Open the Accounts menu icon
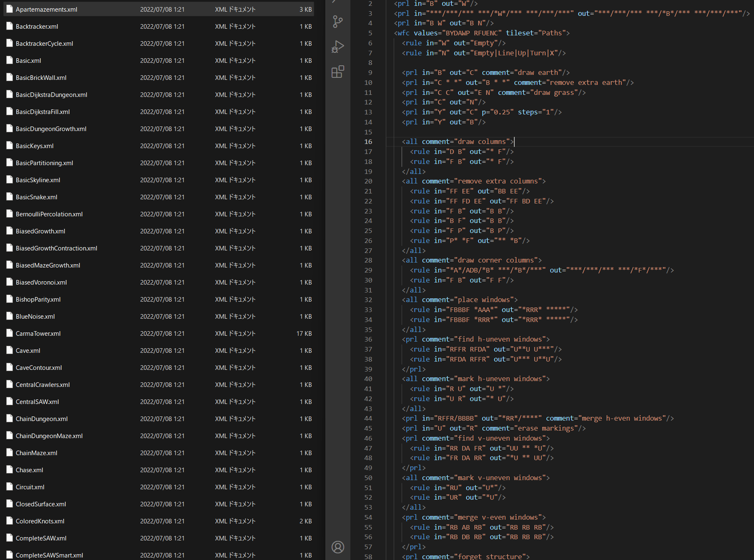 click(x=337, y=547)
